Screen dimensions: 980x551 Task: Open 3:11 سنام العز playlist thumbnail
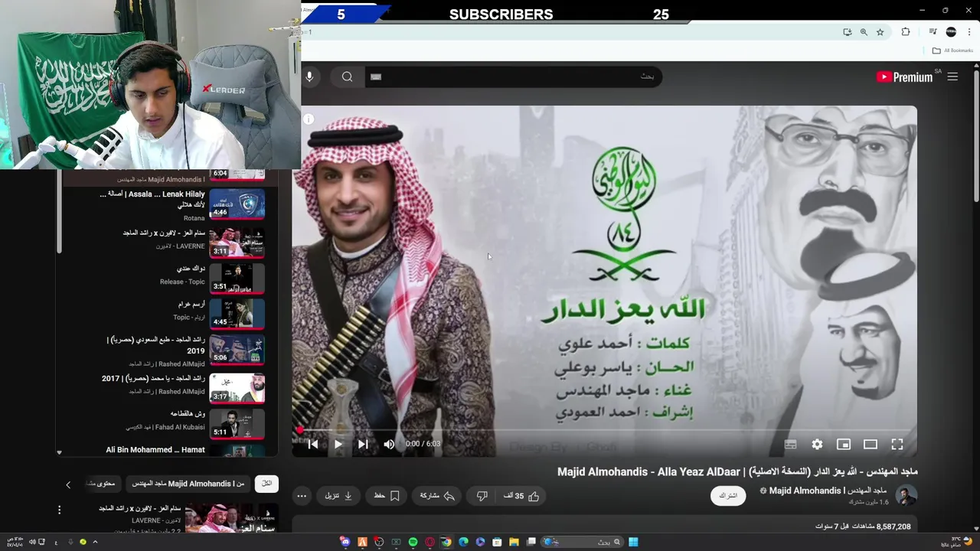pyautogui.click(x=237, y=242)
